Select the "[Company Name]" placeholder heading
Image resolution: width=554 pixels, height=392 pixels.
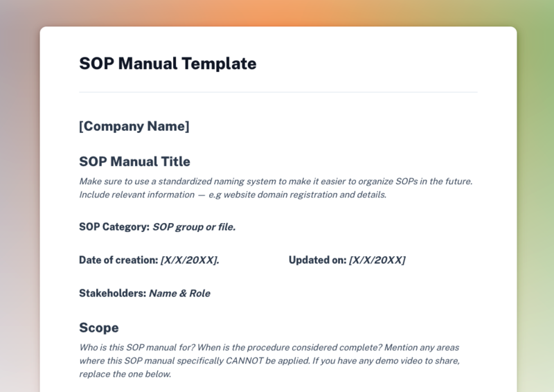point(134,126)
